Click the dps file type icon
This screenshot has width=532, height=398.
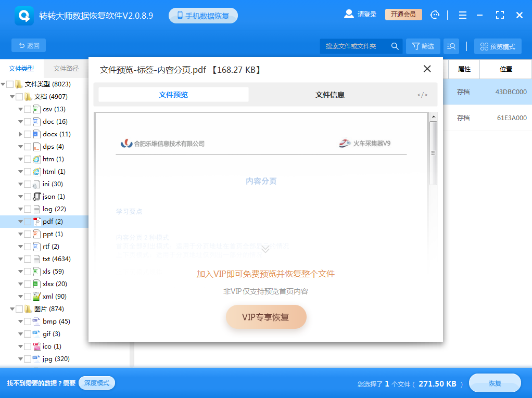pyautogui.click(x=36, y=147)
